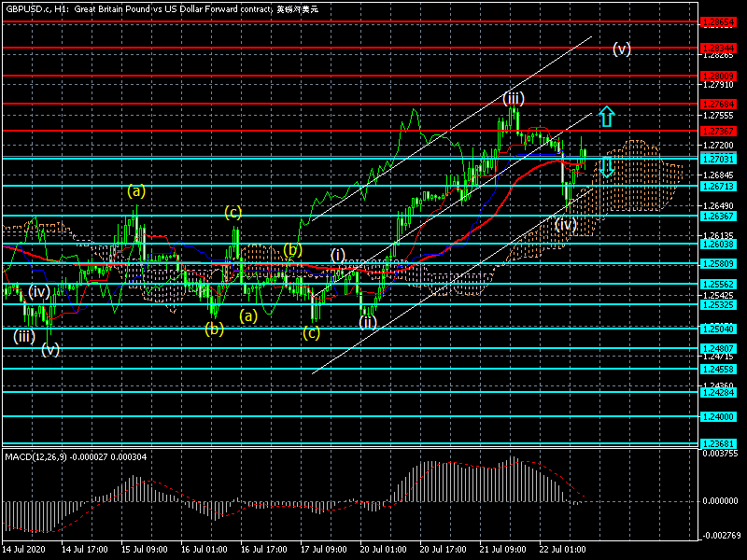This screenshot has height=560, width=747.
Task: Click the cyan 1.25040 price tag
Action: coord(719,329)
